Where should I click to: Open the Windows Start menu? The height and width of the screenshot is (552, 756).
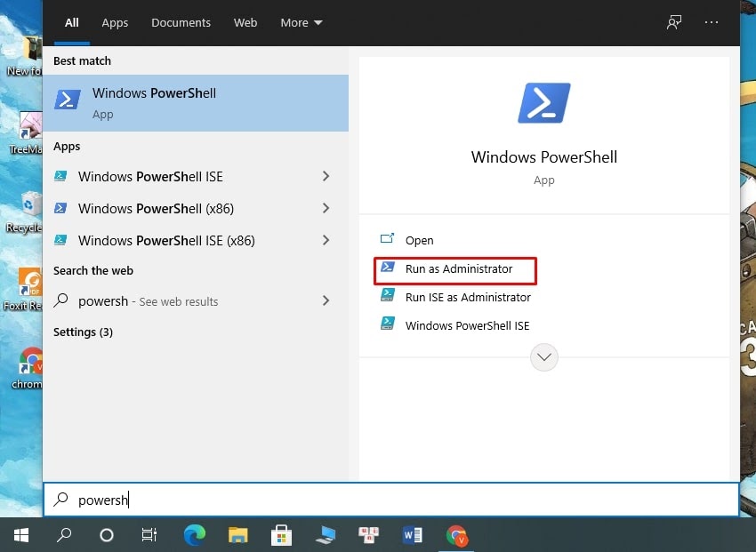[21, 534]
